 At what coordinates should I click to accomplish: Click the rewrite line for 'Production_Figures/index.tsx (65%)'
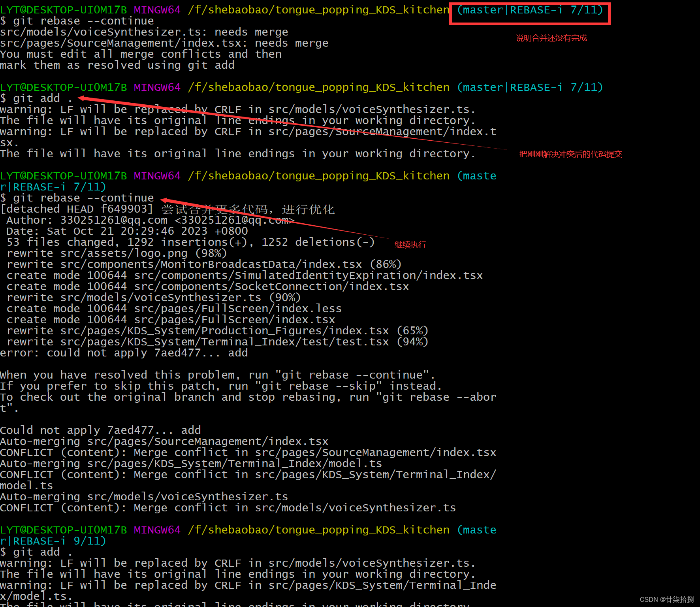click(x=218, y=331)
